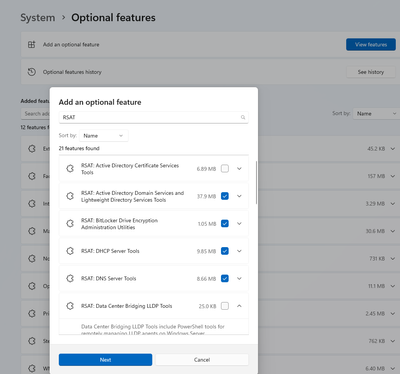
Task: Click the icon beside RSAT: DNS Server Tools
Action: click(70, 278)
